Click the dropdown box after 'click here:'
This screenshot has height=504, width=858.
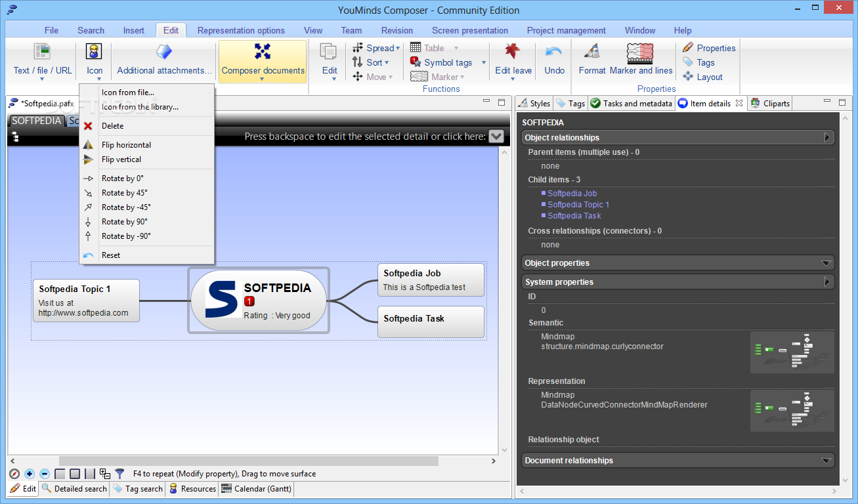pos(496,136)
